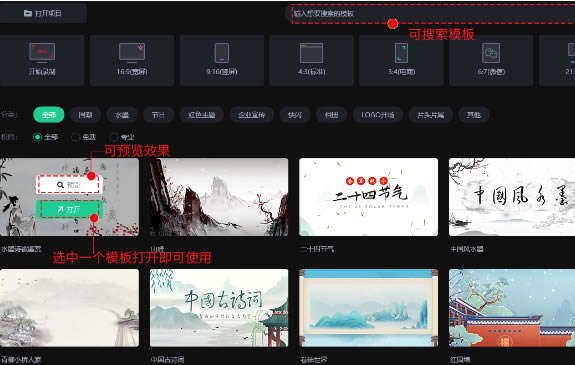Create a 4:3 standard project
Screen dimensions: 575x365
[311, 61]
